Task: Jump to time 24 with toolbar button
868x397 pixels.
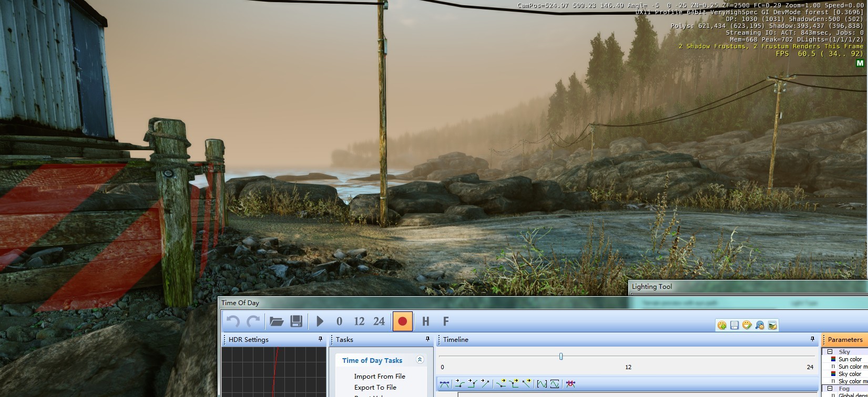Action: (x=379, y=321)
